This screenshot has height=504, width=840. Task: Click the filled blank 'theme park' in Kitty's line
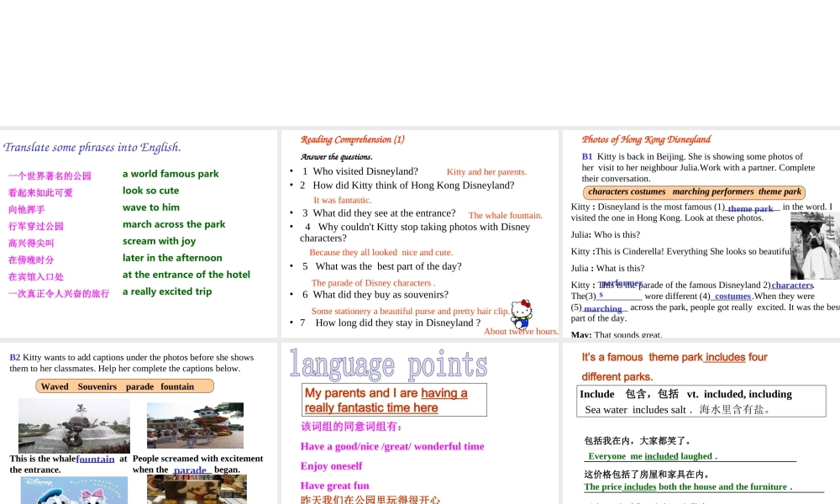click(x=750, y=208)
